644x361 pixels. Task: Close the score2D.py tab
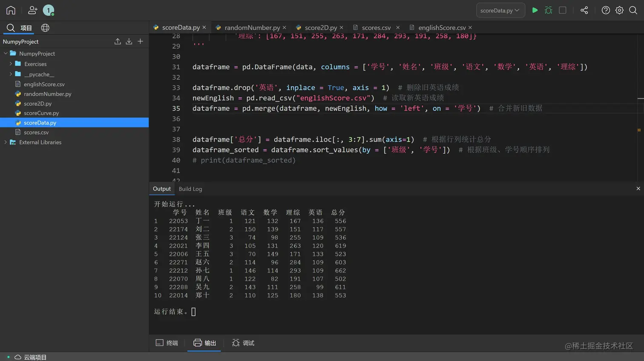[342, 27]
